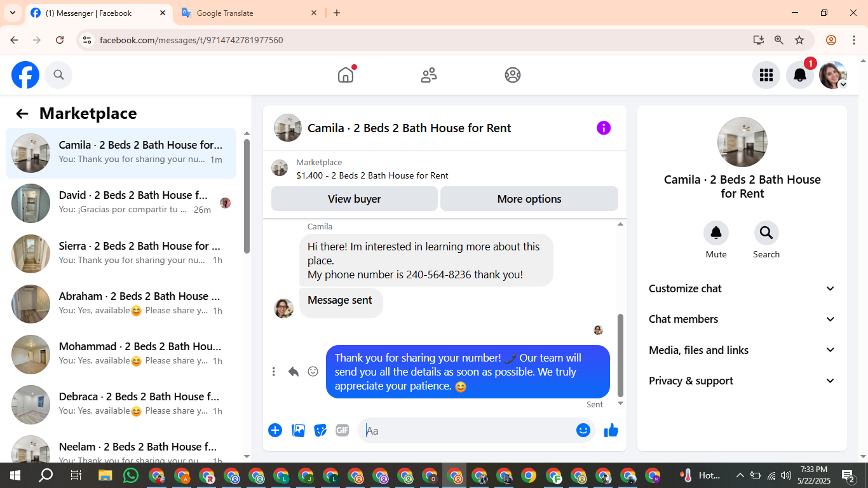Close the Google Translate tab
The image size is (868, 488).
point(314,13)
